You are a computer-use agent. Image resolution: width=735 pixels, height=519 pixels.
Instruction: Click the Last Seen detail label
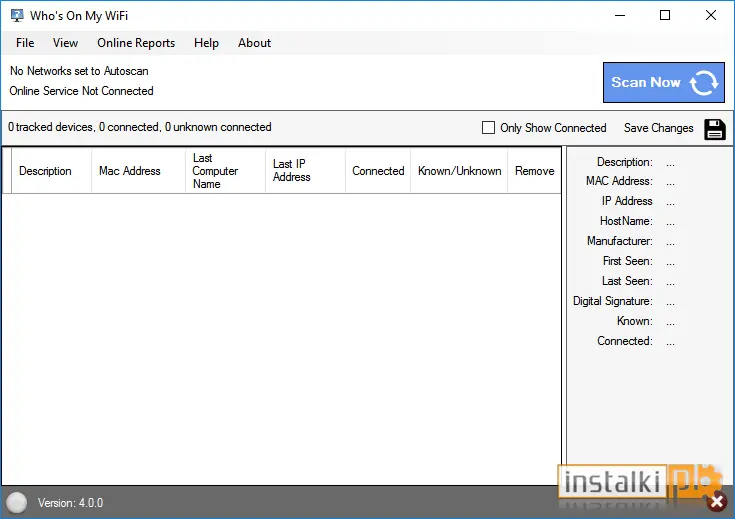pyautogui.click(x=627, y=281)
